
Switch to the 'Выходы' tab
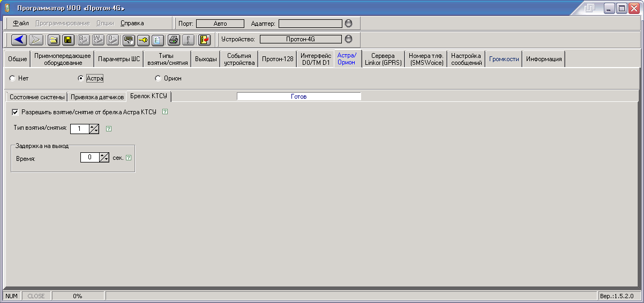tap(206, 59)
